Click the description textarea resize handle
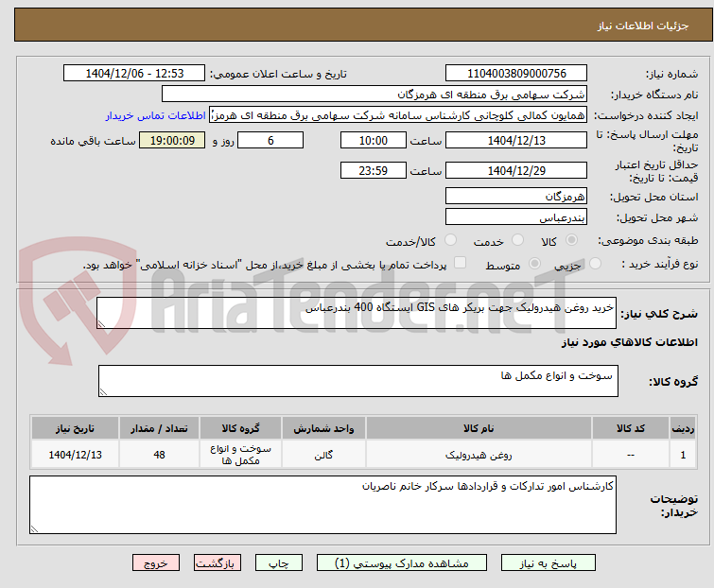This screenshot has width=714, height=588. click(101, 324)
